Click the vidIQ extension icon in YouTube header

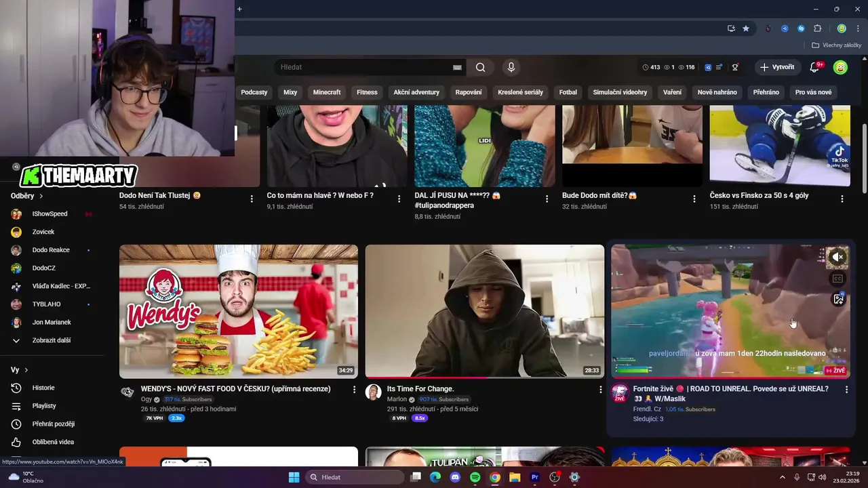[x=708, y=67]
